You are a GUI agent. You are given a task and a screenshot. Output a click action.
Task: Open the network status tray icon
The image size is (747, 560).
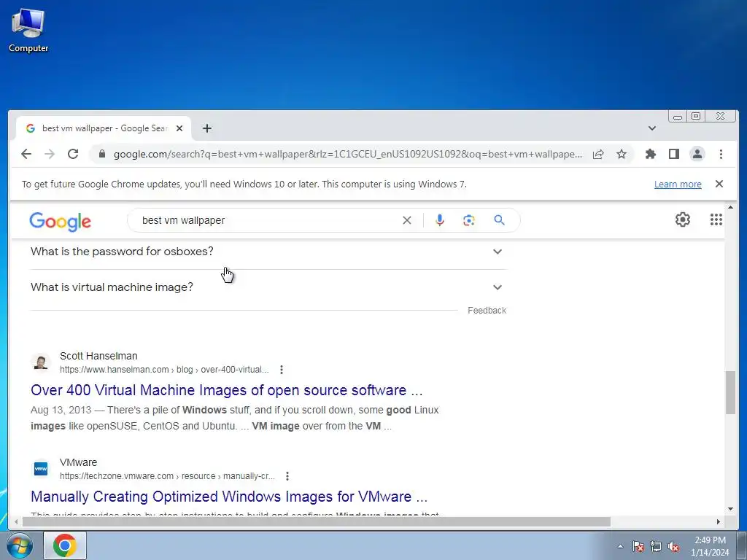[x=656, y=546]
